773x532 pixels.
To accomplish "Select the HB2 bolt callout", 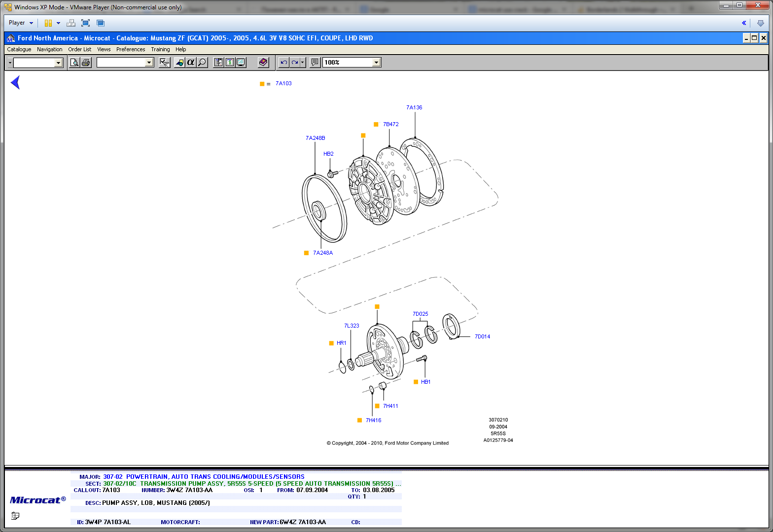I will (328, 154).
